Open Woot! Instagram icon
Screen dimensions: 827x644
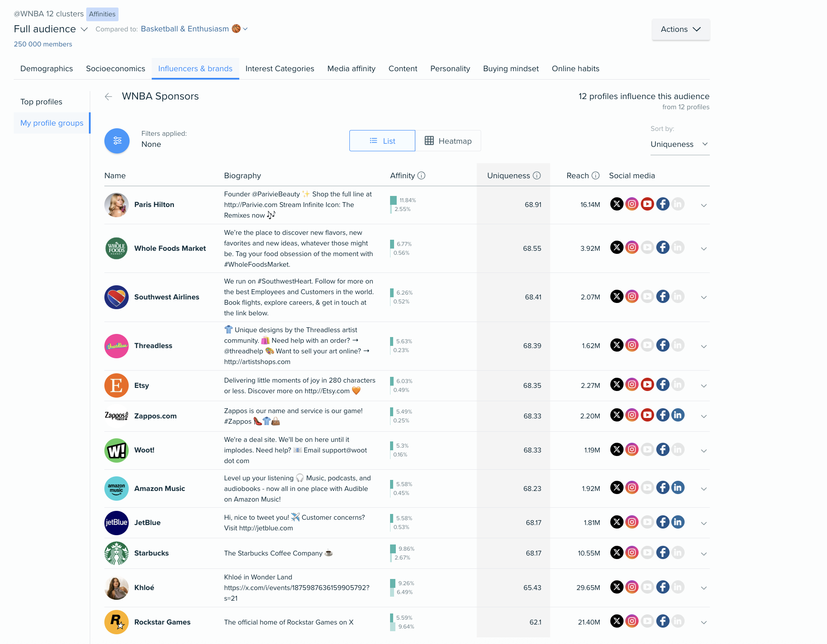pyautogui.click(x=632, y=449)
